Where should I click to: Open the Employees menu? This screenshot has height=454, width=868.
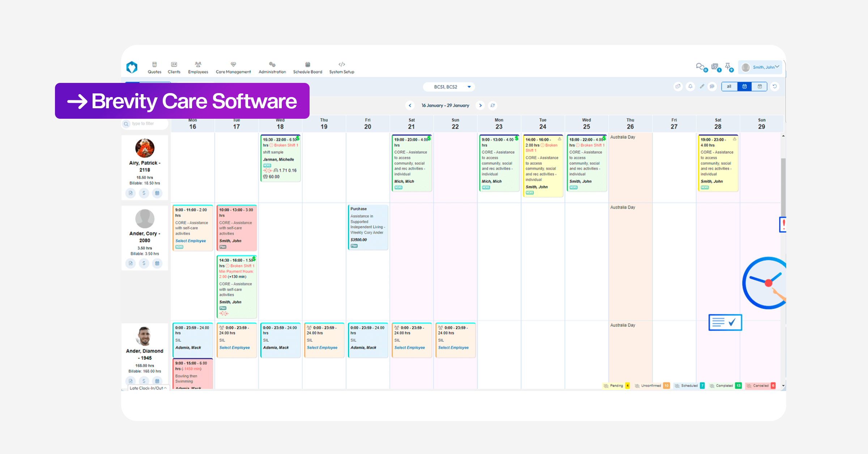(198, 68)
